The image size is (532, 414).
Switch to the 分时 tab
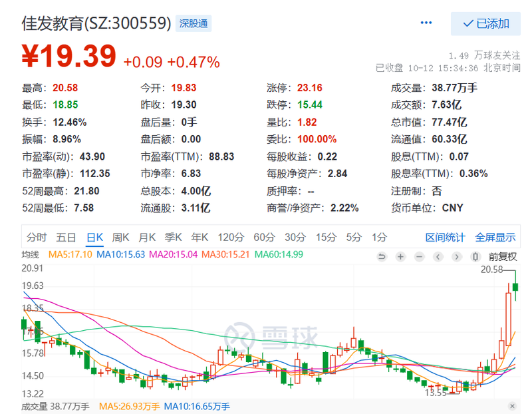(37, 237)
